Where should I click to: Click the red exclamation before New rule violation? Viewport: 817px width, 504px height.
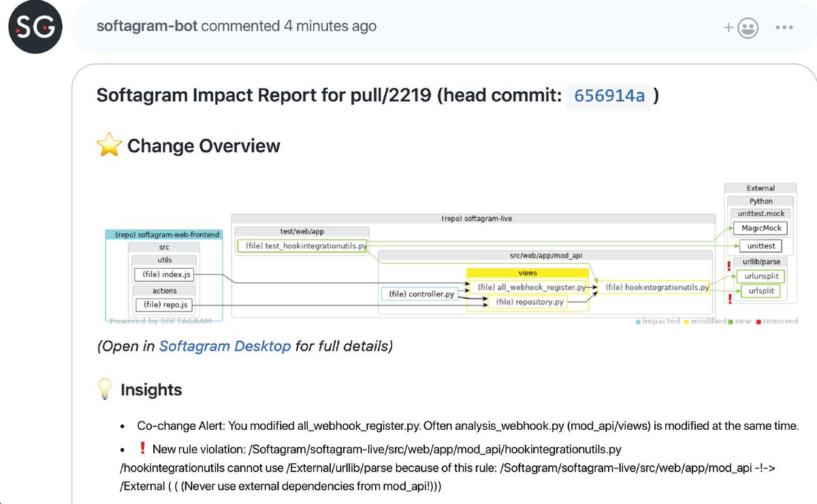[142, 449]
